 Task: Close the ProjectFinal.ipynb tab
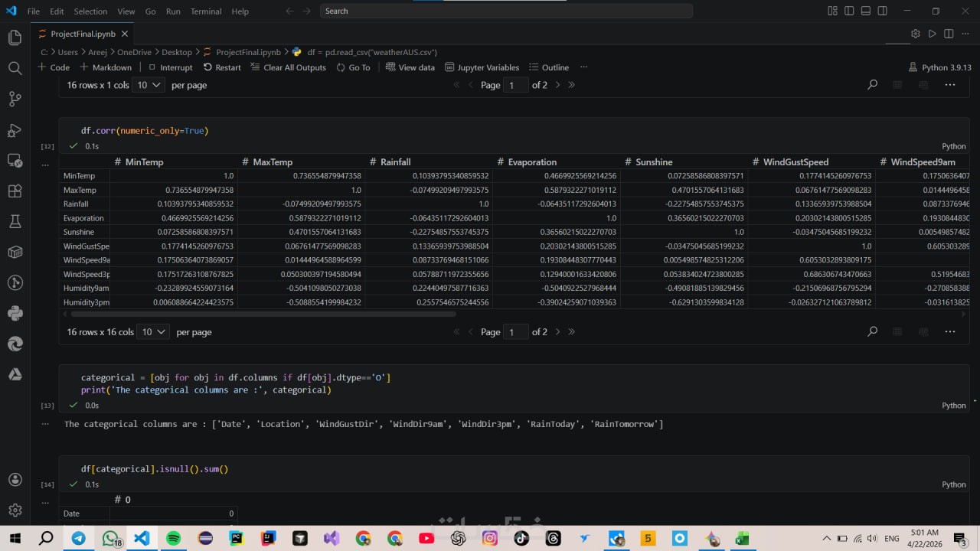[126, 34]
